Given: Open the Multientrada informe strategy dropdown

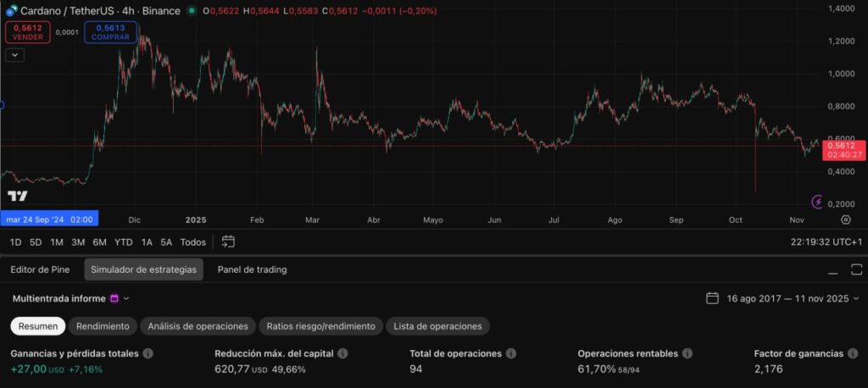Looking at the screenshot, I should coord(71,298).
